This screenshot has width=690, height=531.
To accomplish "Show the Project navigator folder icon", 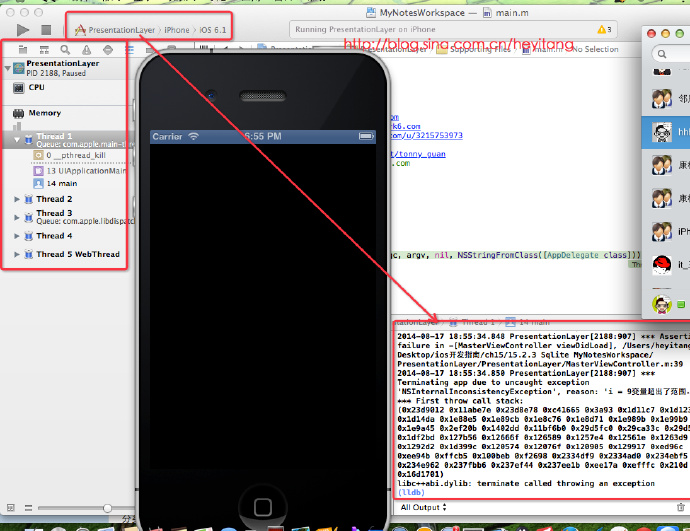I will click(x=23, y=50).
